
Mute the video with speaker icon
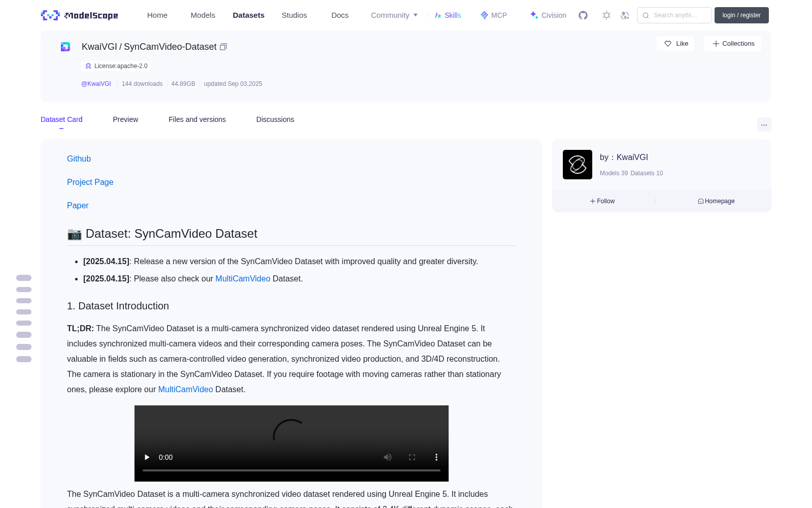(388, 457)
